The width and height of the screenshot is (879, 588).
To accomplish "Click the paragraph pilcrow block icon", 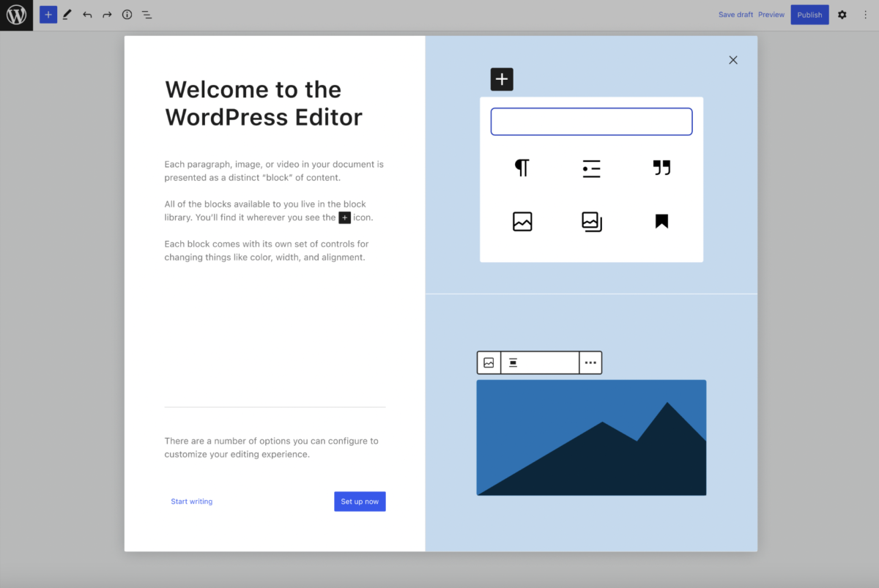I will 522,168.
